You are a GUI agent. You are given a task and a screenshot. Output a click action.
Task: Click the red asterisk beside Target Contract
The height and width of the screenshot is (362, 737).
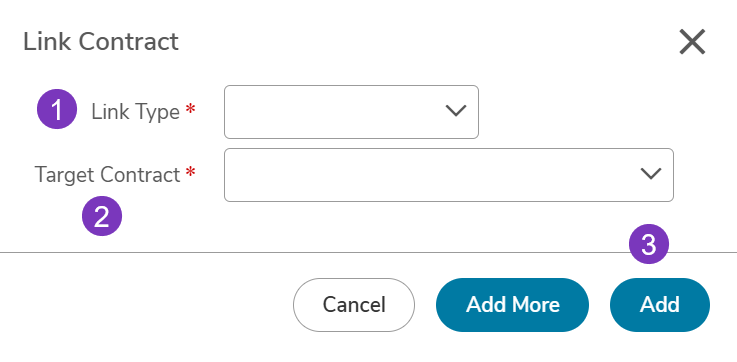[190, 173]
